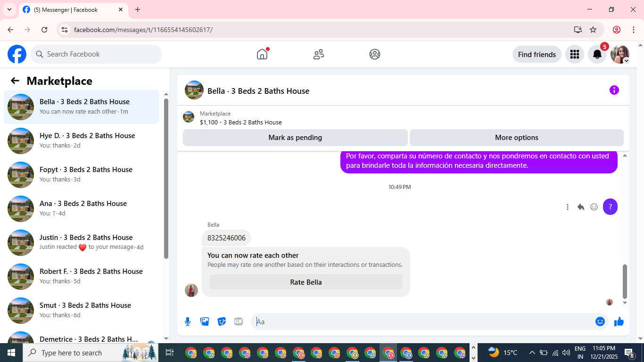This screenshot has height=362, width=644.
Task: Open a new browser tab
Action: (138, 9)
